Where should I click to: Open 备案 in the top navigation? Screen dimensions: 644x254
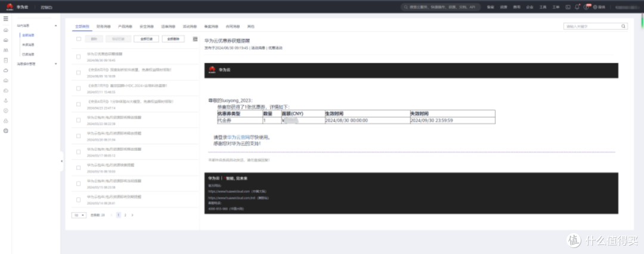coord(490,7)
